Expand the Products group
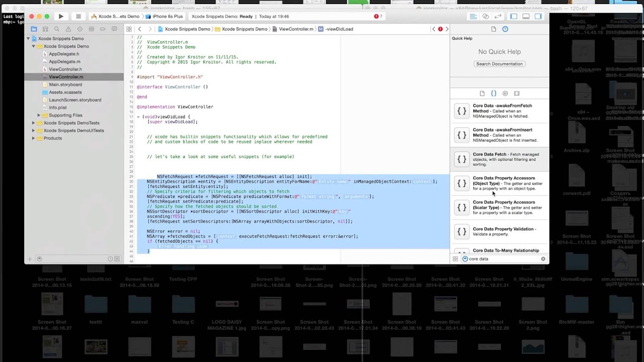 coord(33,138)
